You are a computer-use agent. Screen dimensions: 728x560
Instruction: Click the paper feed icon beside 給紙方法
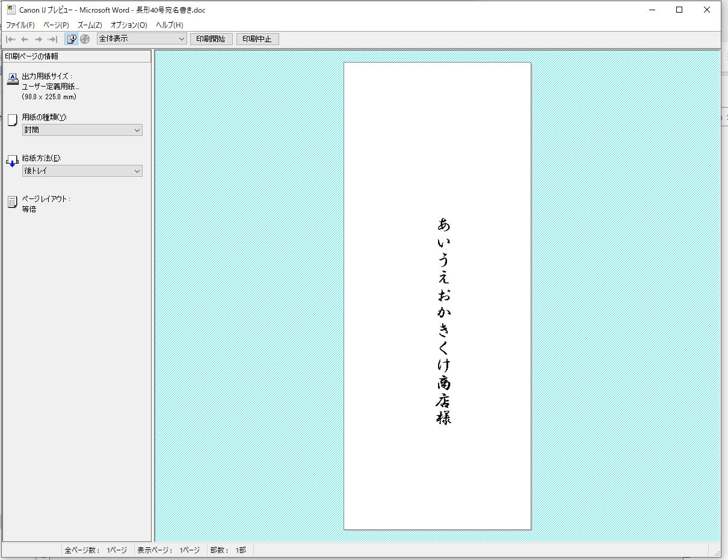(13, 161)
